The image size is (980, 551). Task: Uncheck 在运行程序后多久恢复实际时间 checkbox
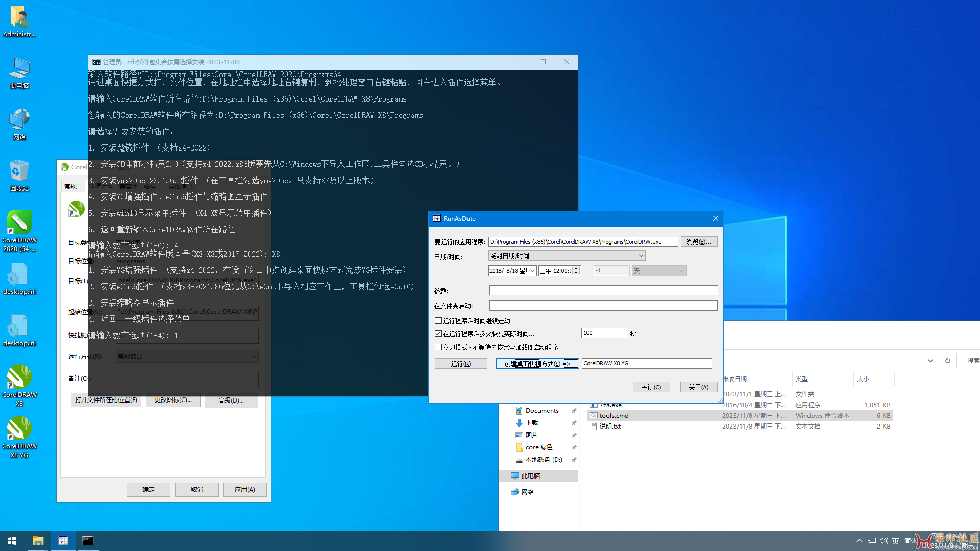(438, 334)
